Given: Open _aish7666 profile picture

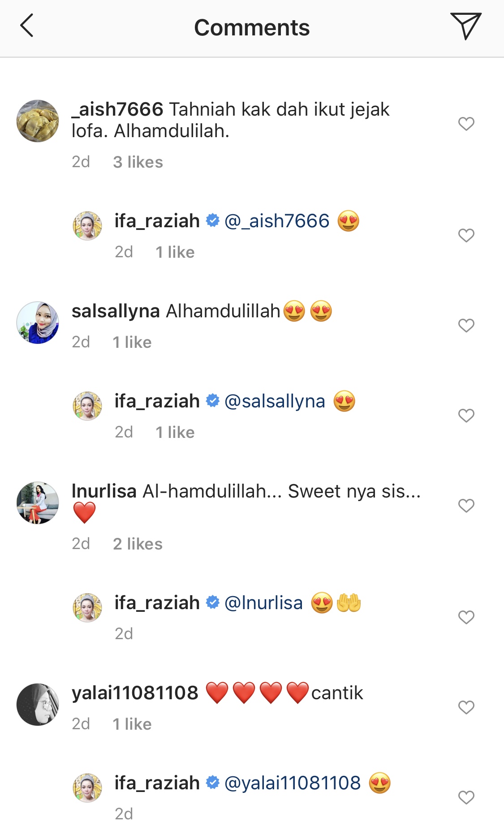Looking at the screenshot, I should [x=38, y=121].
